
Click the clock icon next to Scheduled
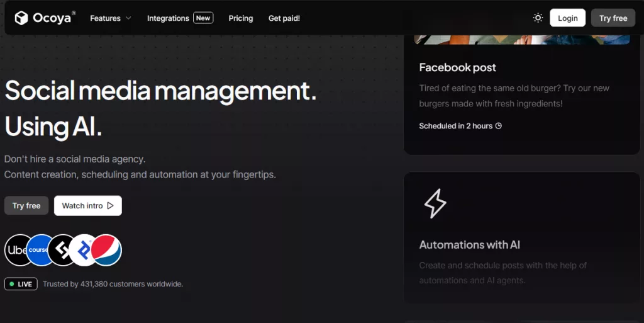pos(499,126)
